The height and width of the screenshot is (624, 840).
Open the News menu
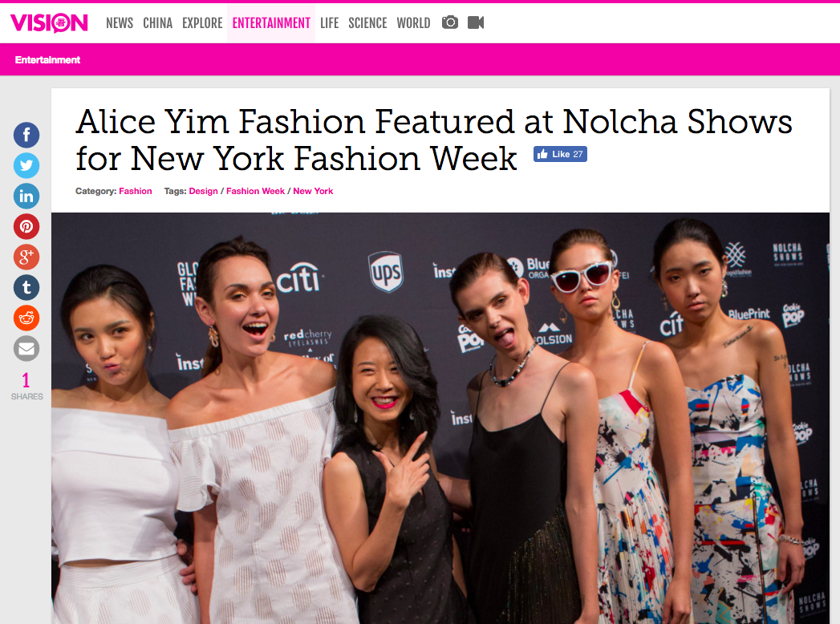[120, 23]
